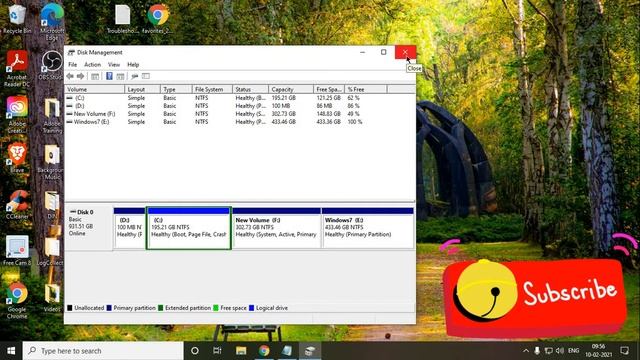This screenshot has width=640, height=360.
Task: Select Windows7 (E:) row in list
Action: [240, 122]
